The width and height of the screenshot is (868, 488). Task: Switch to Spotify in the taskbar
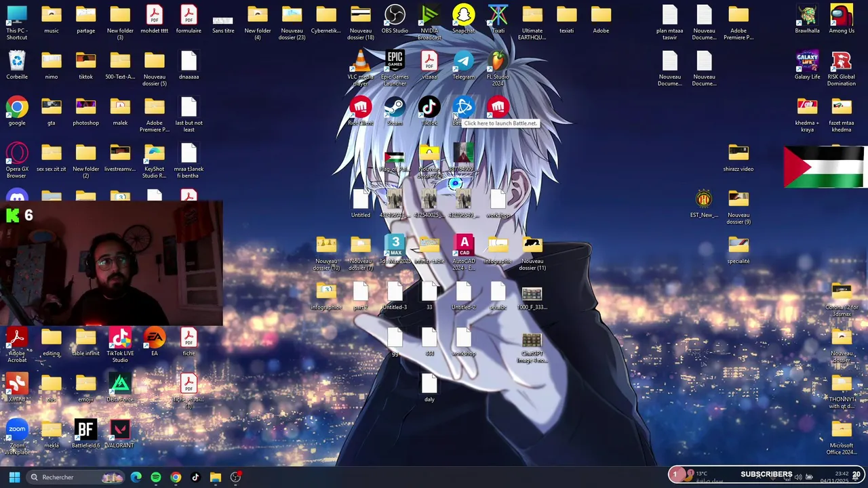click(156, 477)
